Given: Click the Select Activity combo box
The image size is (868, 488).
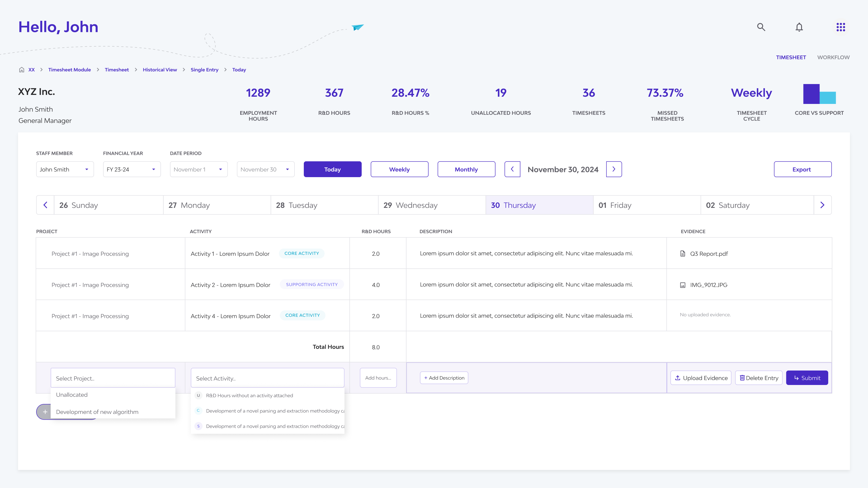Looking at the screenshot, I should (268, 378).
